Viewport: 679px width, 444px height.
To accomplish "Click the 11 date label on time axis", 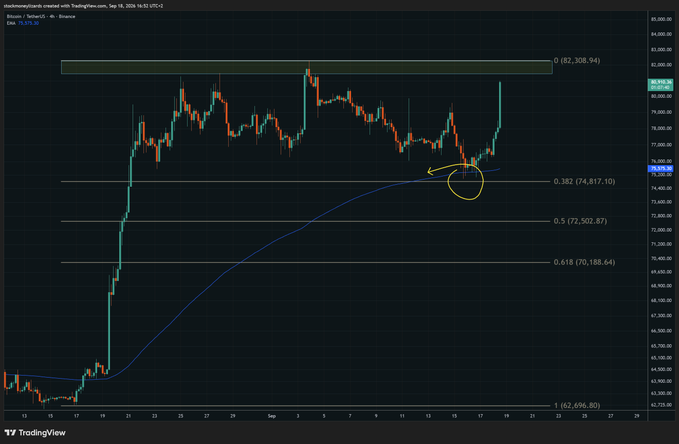I will click(x=402, y=416).
